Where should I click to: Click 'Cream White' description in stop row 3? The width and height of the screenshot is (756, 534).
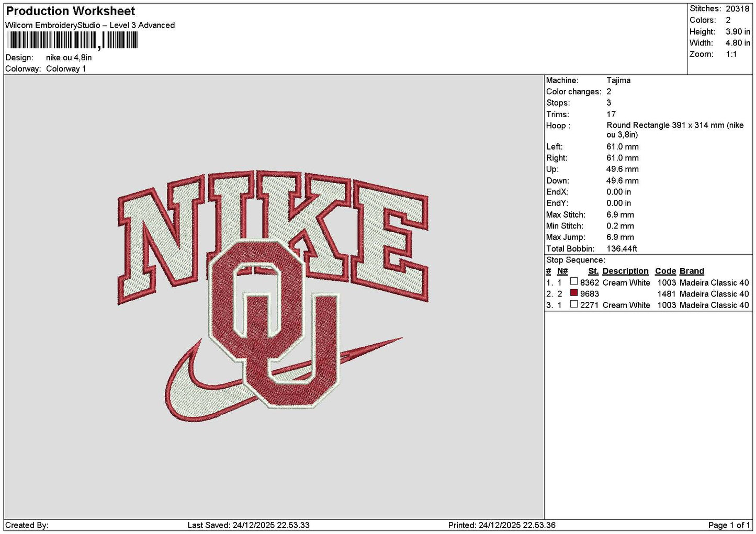(626, 305)
